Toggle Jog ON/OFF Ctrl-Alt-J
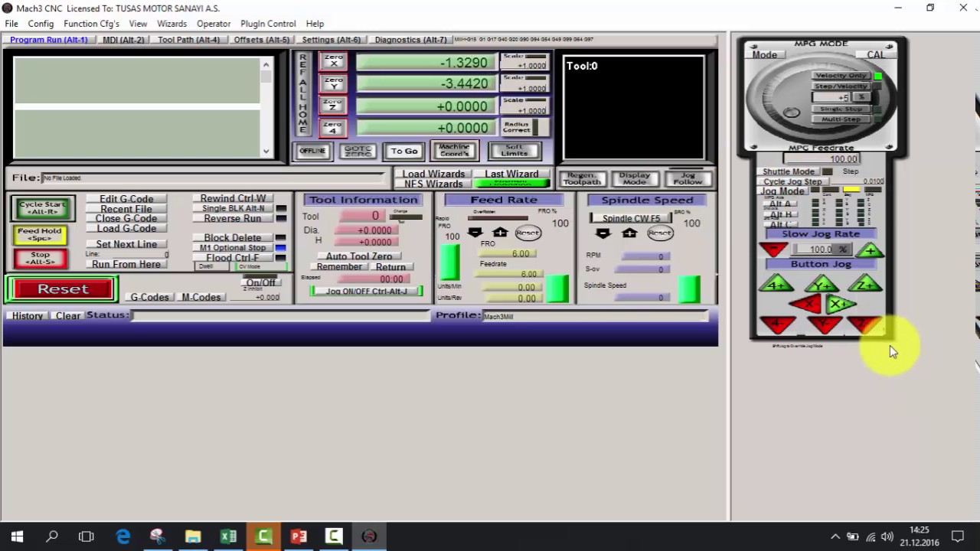The height and width of the screenshot is (551, 980). pos(366,291)
